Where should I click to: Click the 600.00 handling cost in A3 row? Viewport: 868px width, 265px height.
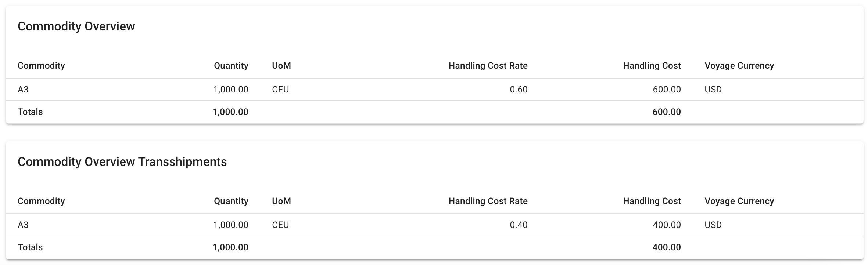click(667, 90)
